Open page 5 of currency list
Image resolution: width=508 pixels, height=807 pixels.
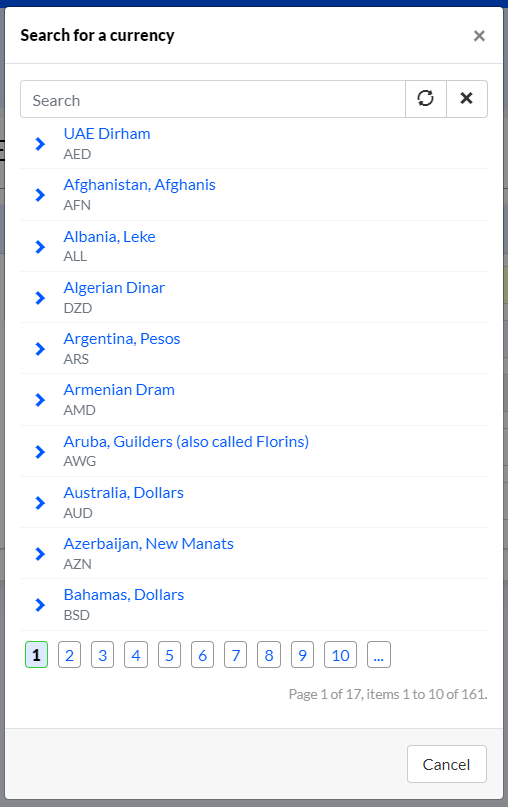169,655
